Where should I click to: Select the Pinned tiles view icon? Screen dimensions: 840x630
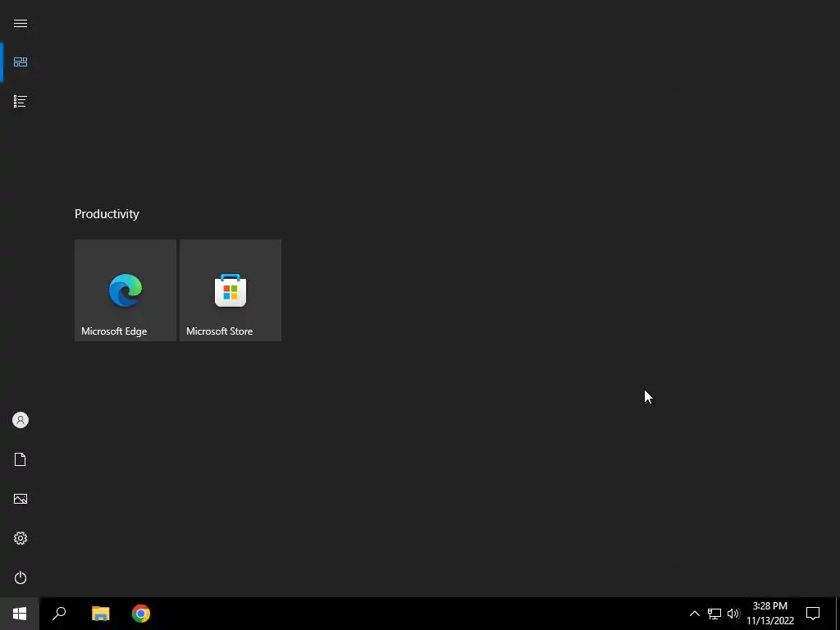point(21,62)
